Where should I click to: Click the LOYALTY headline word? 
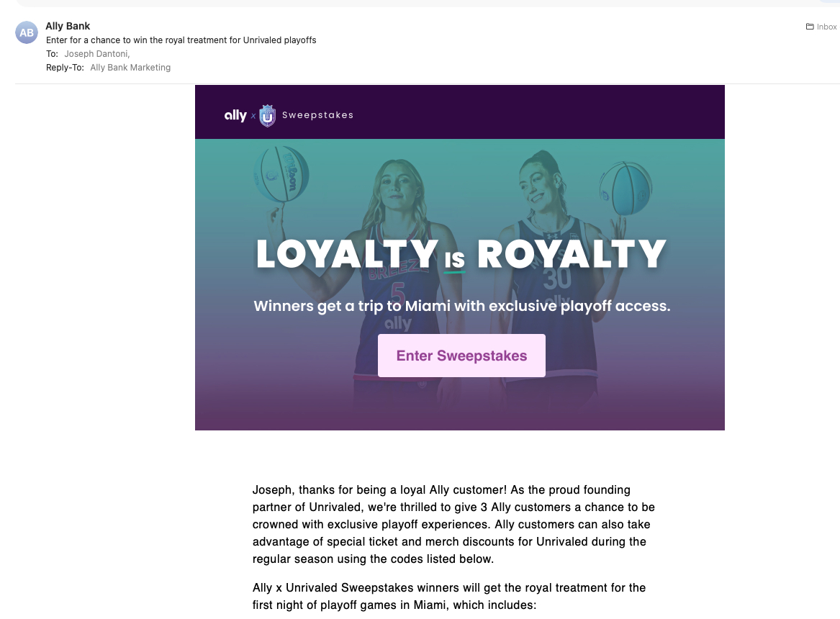click(x=347, y=254)
